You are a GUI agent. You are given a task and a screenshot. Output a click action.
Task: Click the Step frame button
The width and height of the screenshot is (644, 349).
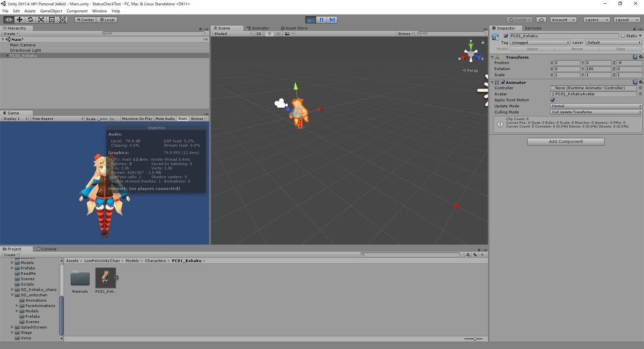click(x=332, y=20)
